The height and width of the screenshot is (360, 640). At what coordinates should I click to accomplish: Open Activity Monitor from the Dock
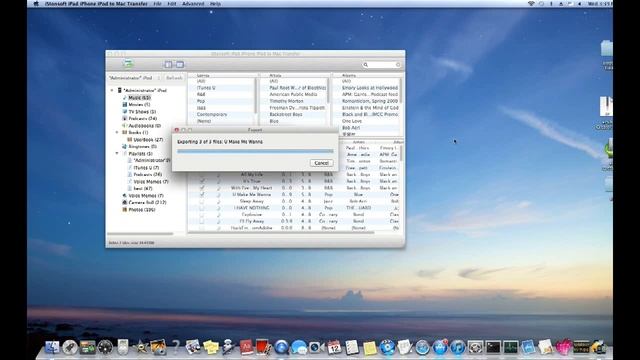(x=511, y=347)
